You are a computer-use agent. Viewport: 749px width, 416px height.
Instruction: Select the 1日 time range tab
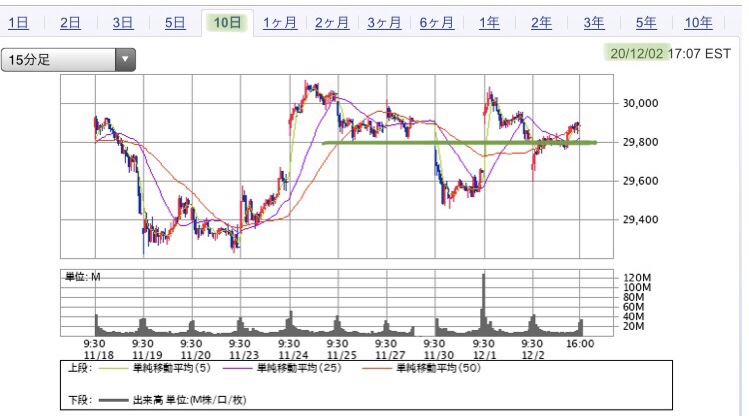18,22
